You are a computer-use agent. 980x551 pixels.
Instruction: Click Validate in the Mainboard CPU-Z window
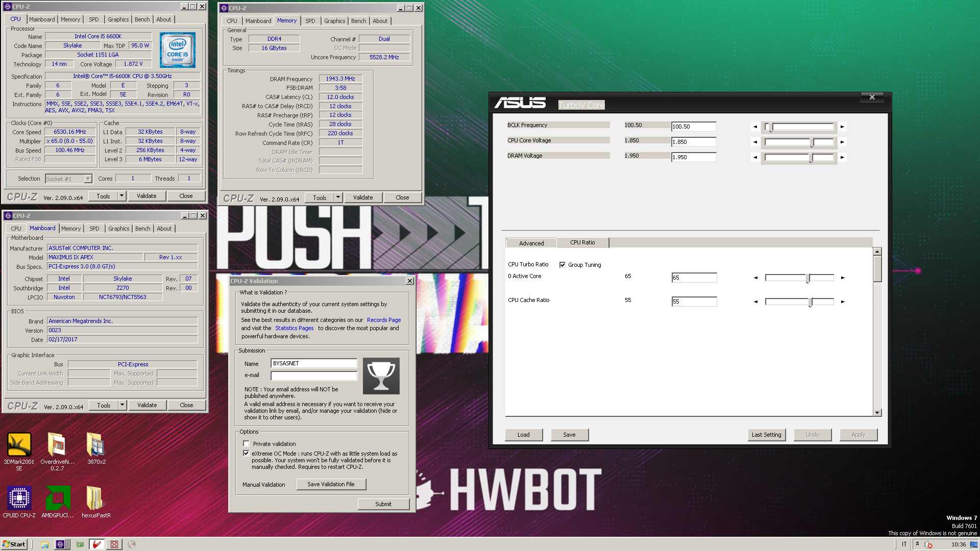(147, 405)
